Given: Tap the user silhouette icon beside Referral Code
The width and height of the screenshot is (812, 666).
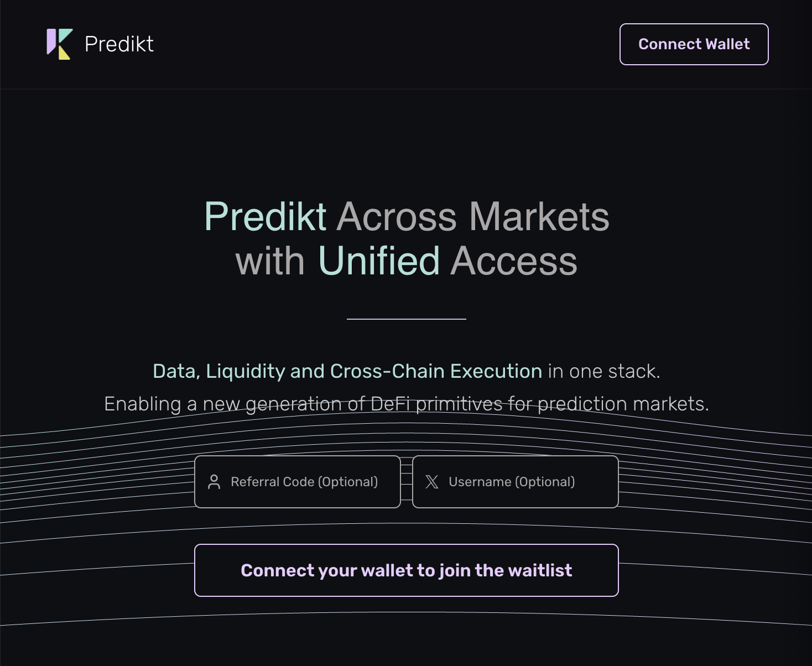Looking at the screenshot, I should click(215, 482).
